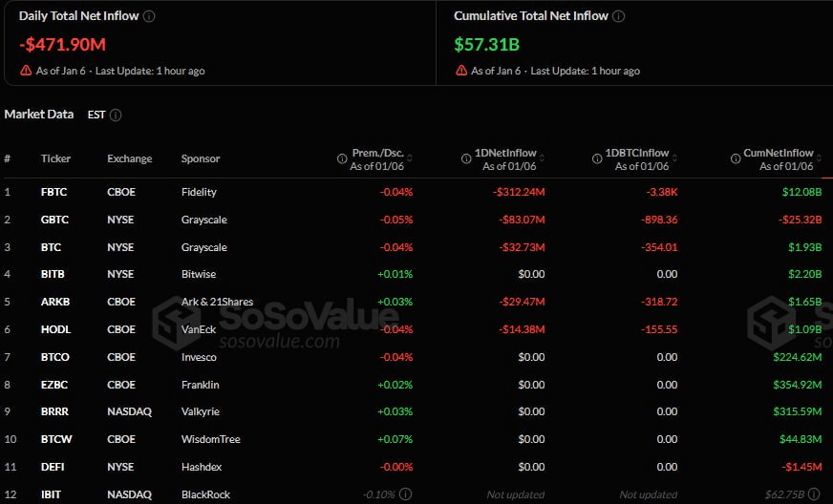Viewport: 833px width, 504px height.
Task: Click the WisdomTree sponsor name
Action: coord(211,440)
